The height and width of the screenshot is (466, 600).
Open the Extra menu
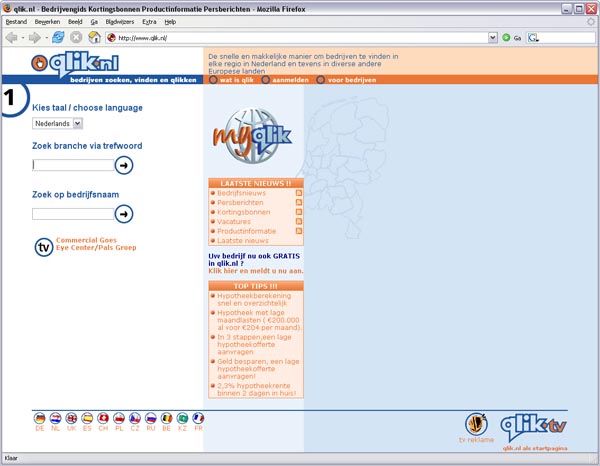click(x=149, y=21)
